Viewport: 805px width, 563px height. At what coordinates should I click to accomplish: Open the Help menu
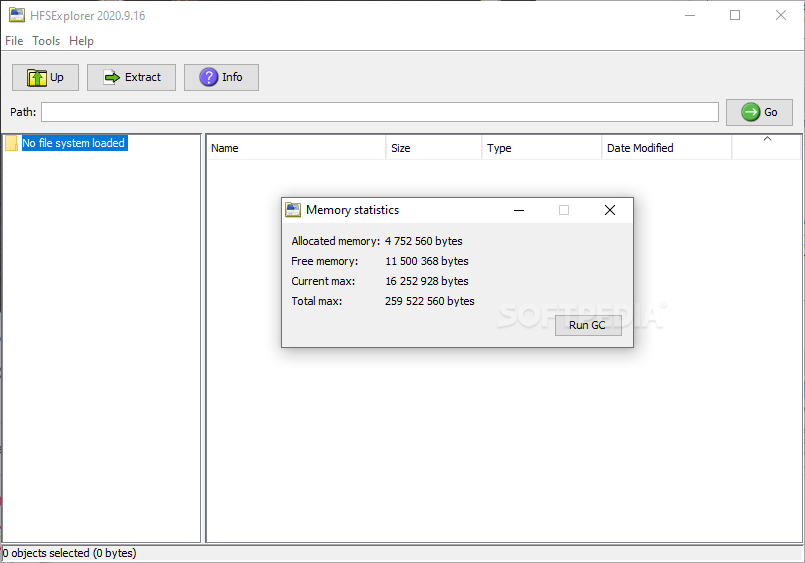pos(82,41)
